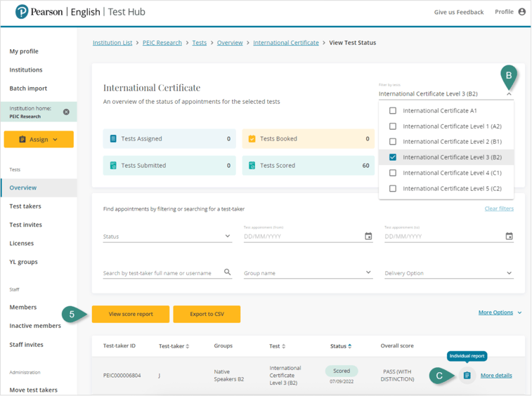
Task: Tick International Certificate Level 5 (C2)
Action: point(393,189)
